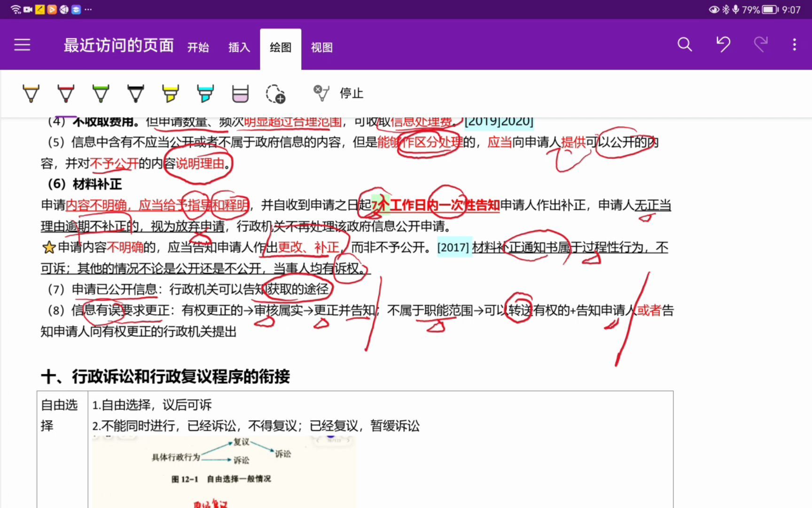Click the heading 十、行政诉讼和行政复议程序的衔接
The image size is (812, 508).
tap(165, 376)
